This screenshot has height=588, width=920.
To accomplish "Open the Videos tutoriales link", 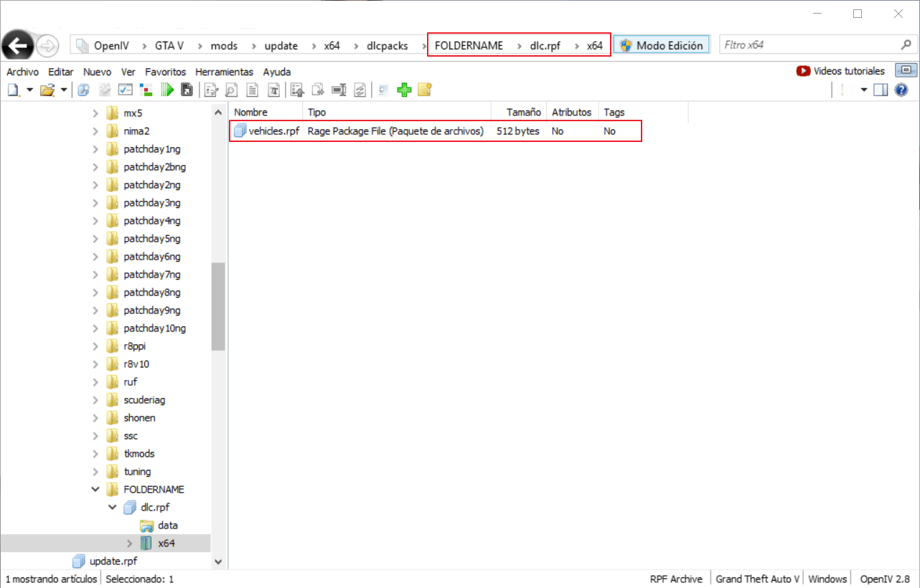I will [841, 71].
